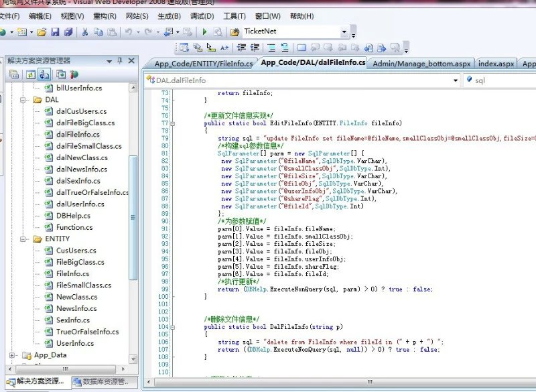Open ASP.NET Configuration globe icon
This screenshot has width=536, height=392.
[74, 74]
